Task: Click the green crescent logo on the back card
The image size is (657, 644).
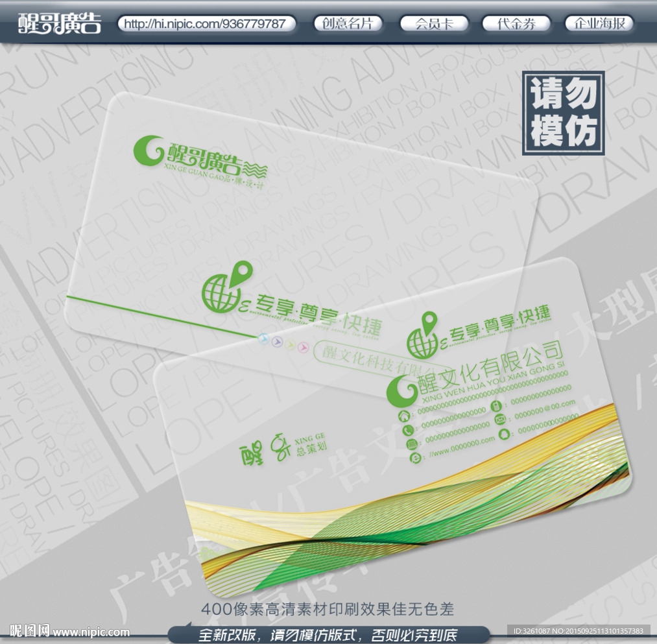Action: (148, 150)
